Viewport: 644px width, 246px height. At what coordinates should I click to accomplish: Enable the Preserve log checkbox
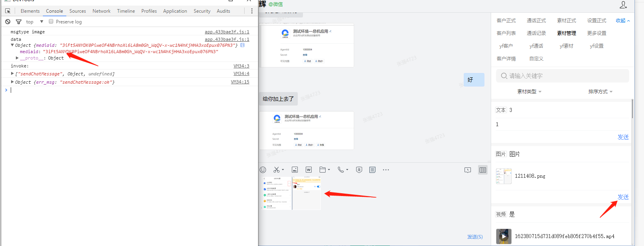51,21
